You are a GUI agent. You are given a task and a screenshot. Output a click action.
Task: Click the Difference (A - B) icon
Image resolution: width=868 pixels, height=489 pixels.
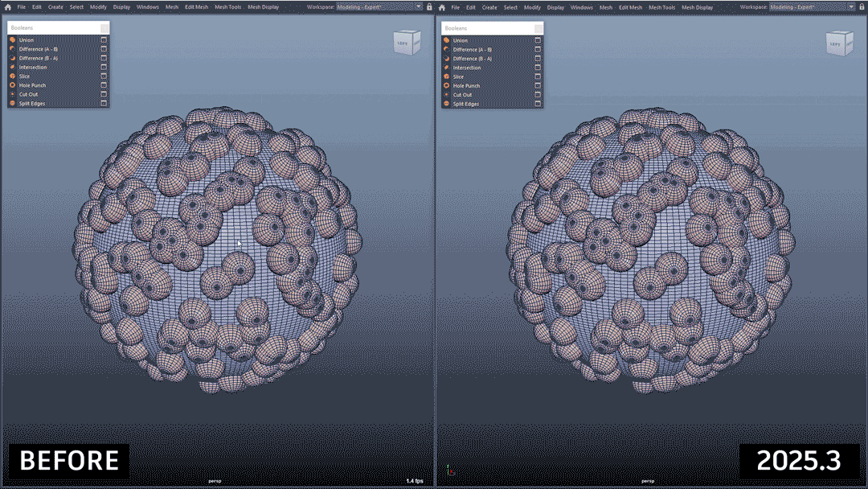click(14, 48)
